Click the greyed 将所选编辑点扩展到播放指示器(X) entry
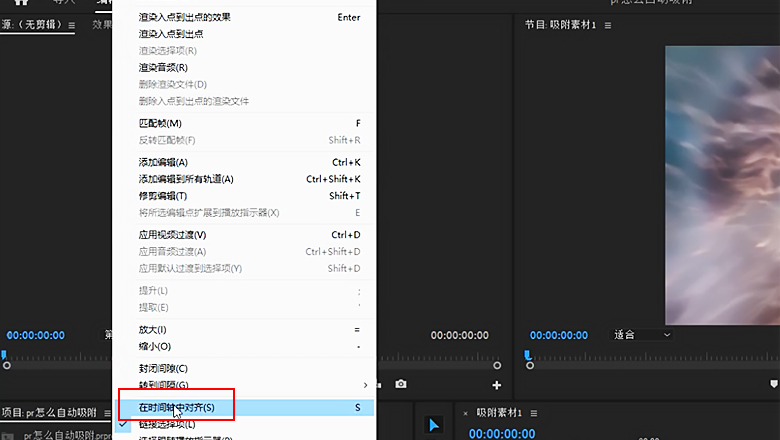 tap(244, 213)
